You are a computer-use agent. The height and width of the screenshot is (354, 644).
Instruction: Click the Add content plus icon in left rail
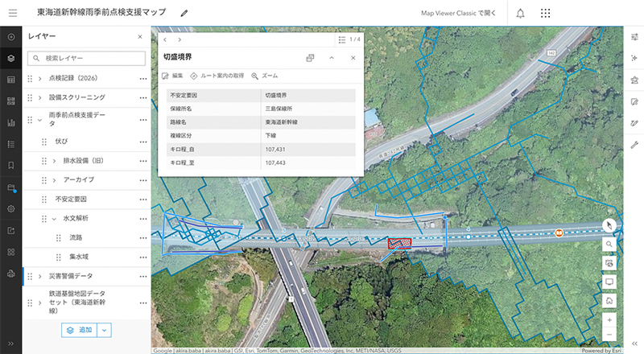(11, 37)
